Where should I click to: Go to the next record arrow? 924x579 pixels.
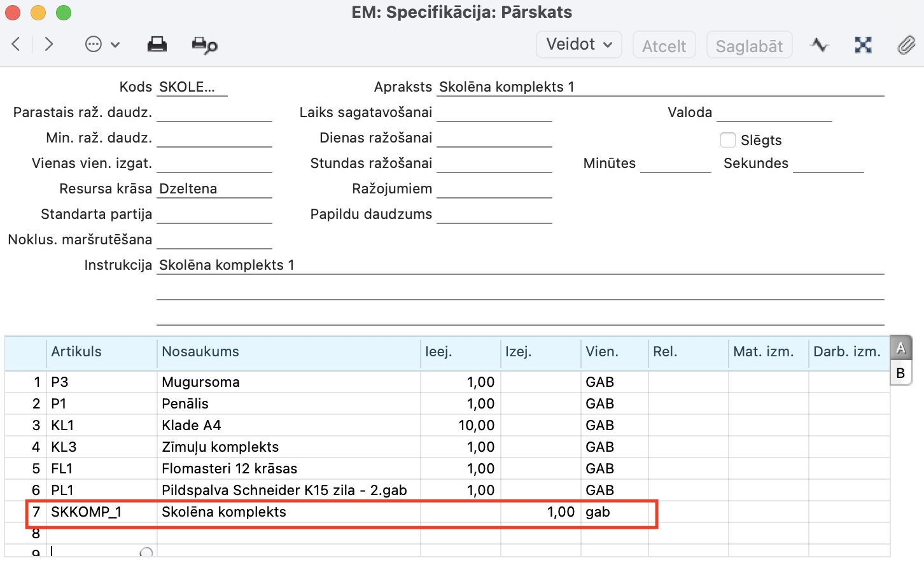click(x=48, y=44)
